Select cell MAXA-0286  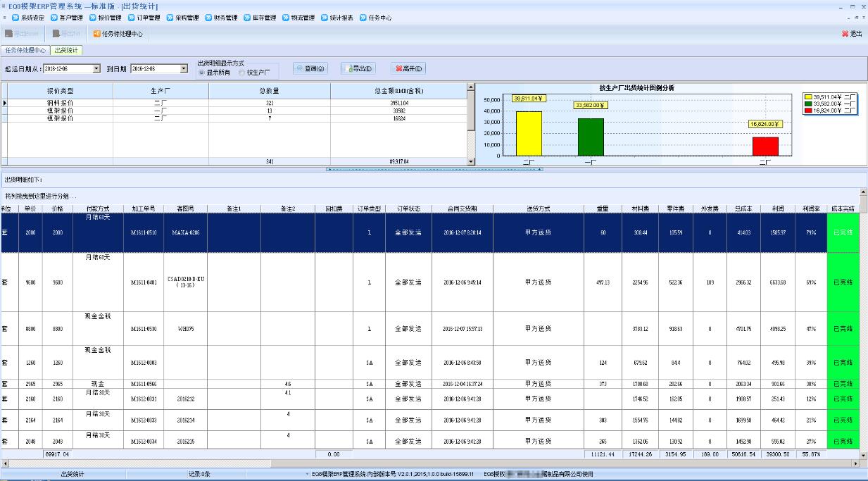pyautogui.click(x=185, y=233)
